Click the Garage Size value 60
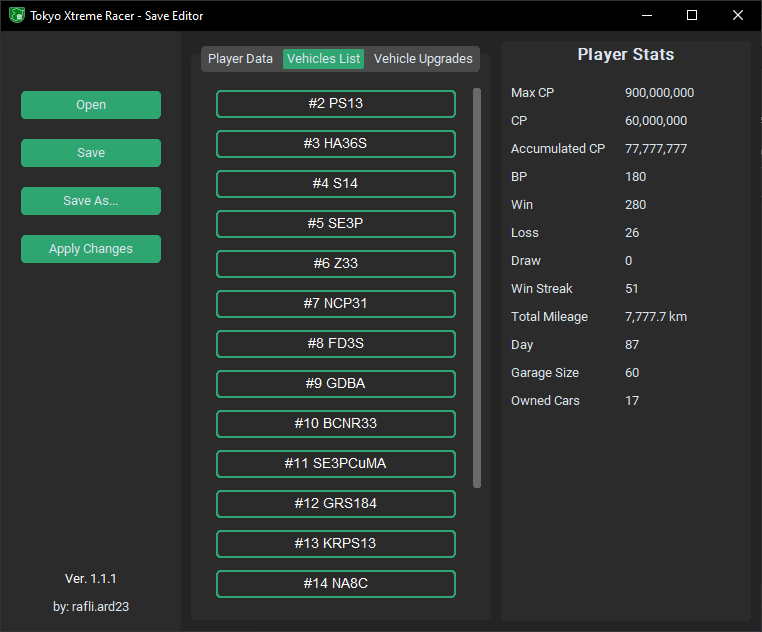This screenshot has height=632, width=762. [x=632, y=373]
